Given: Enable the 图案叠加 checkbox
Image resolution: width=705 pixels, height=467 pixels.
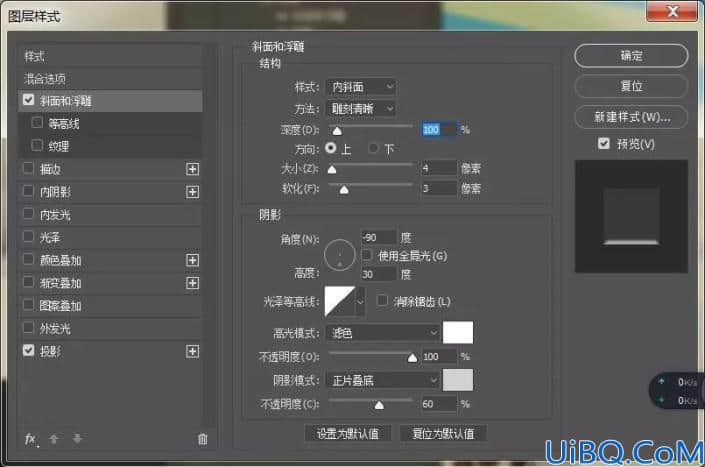Looking at the screenshot, I should [28, 304].
